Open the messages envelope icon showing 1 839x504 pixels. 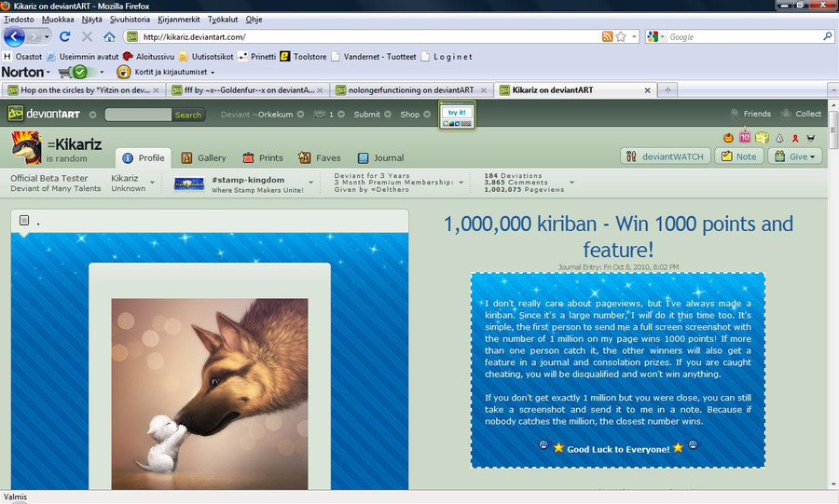click(320, 115)
